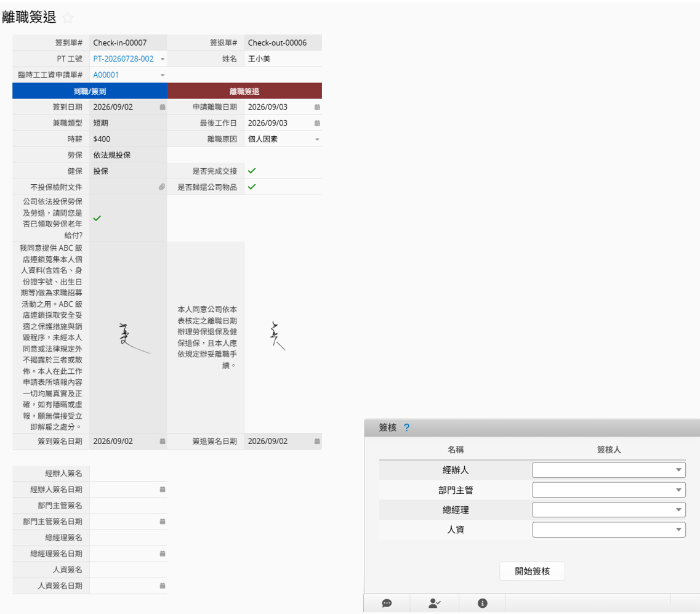Select the 離職簽退 red header
The height and width of the screenshot is (614, 700).
[x=244, y=91]
